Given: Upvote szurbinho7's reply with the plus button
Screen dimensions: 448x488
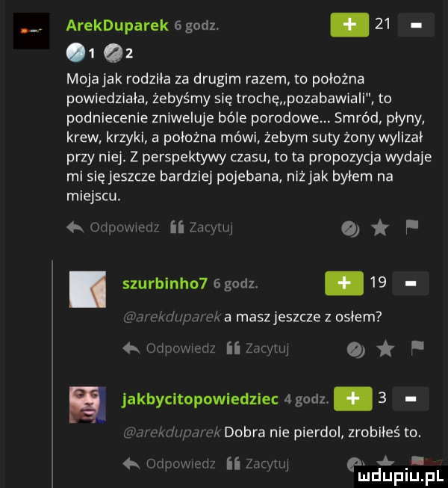Looking at the screenshot, I should pos(344,283).
